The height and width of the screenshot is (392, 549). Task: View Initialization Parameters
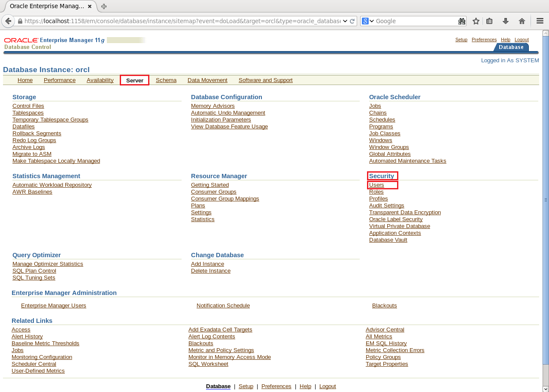tap(221, 120)
